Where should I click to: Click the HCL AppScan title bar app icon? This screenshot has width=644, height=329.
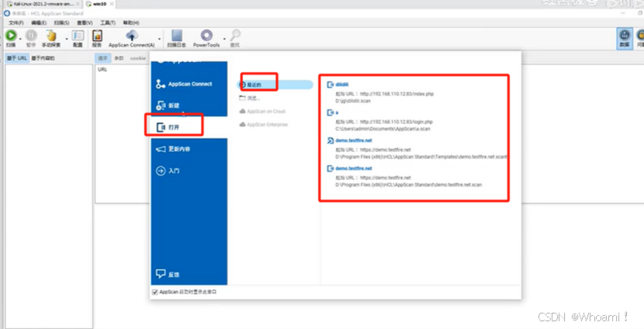pos(6,13)
